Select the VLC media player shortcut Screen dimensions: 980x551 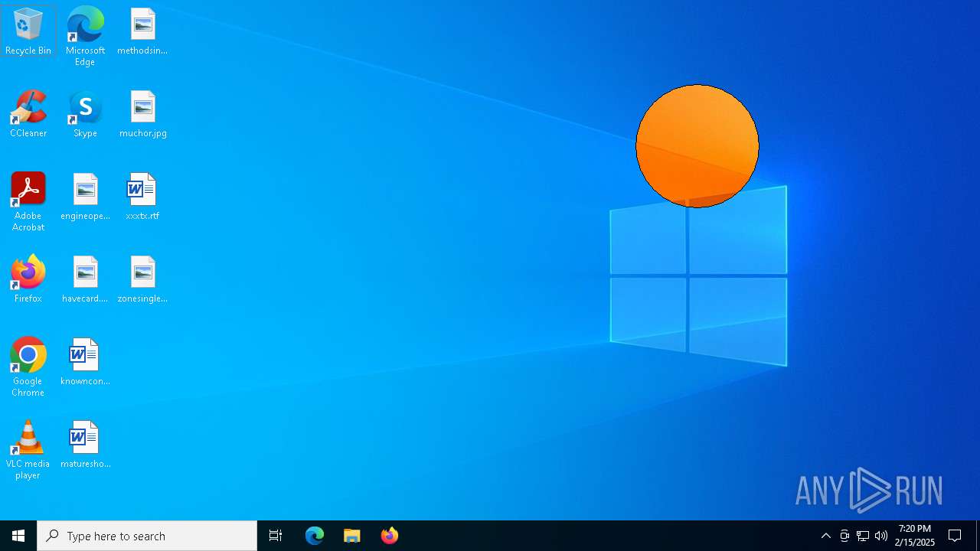(28, 450)
